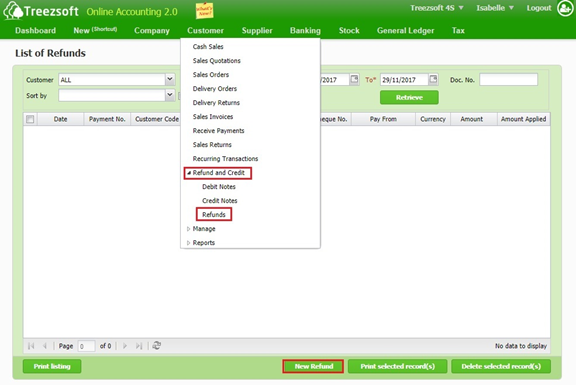Image resolution: width=576 pixels, height=385 pixels.
Task: Open the Customer filter dropdown
Action: click(170, 79)
